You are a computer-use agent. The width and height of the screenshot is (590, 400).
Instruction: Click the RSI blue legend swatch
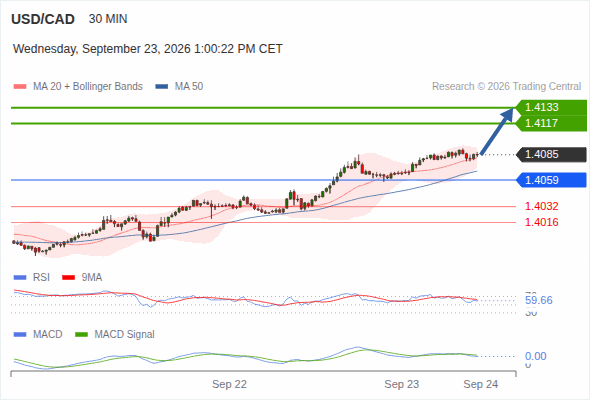(20, 278)
